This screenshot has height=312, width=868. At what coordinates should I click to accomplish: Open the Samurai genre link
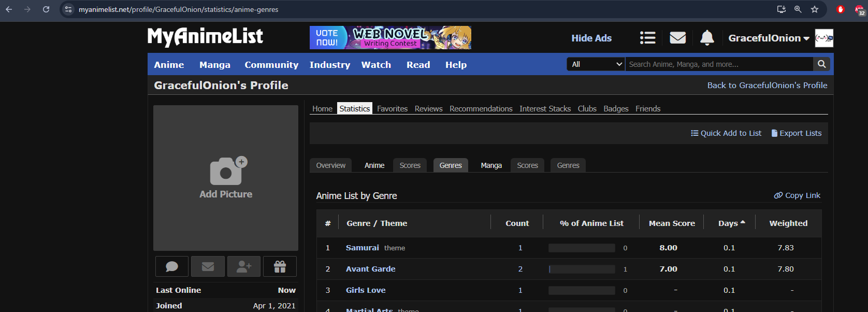click(363, 248)
